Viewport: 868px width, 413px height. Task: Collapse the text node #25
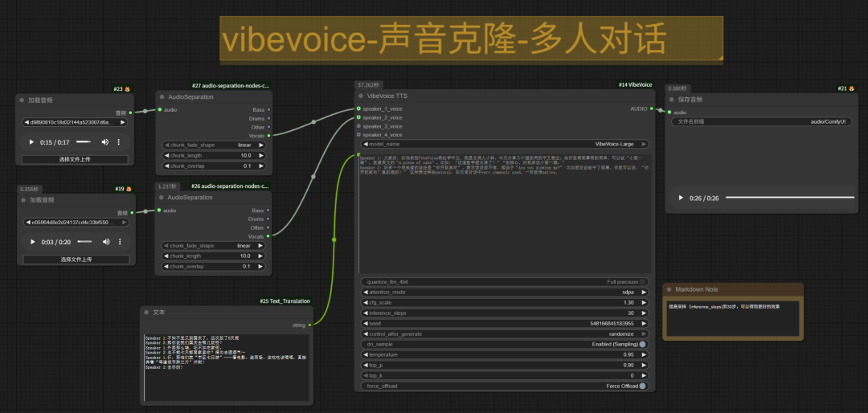[x=146, y=313]
